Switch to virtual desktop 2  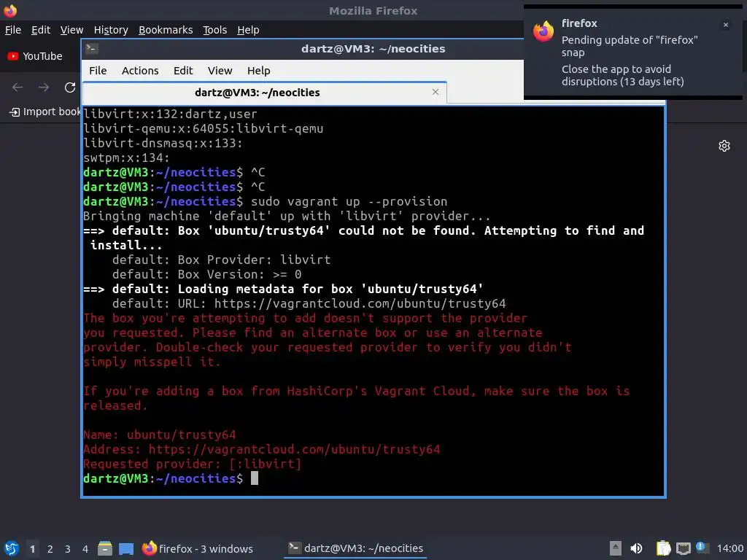(x=50, y=549)
